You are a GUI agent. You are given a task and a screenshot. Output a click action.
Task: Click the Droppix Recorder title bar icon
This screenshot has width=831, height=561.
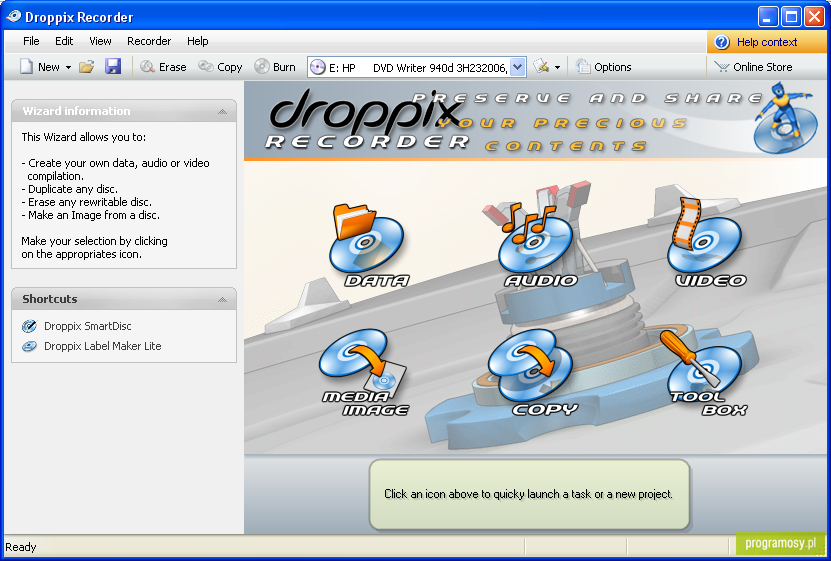coord(14,16)
